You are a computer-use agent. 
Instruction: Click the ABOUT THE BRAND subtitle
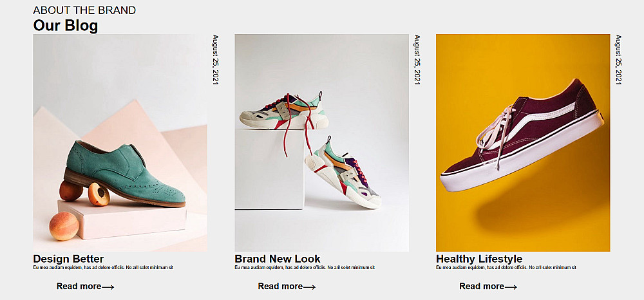click(84, 10)
